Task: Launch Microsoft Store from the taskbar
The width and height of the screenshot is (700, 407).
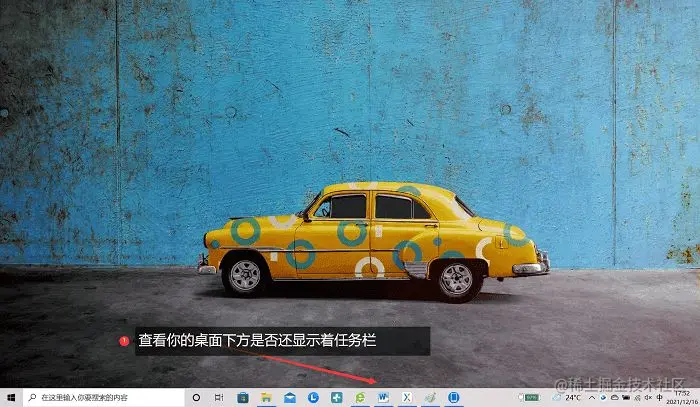Action: point(243,397)
